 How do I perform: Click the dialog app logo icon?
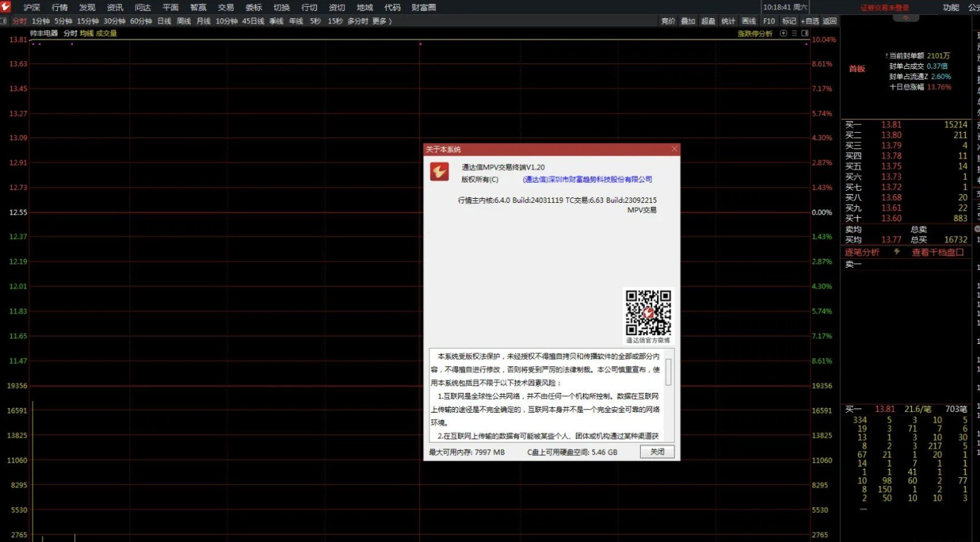440,172
